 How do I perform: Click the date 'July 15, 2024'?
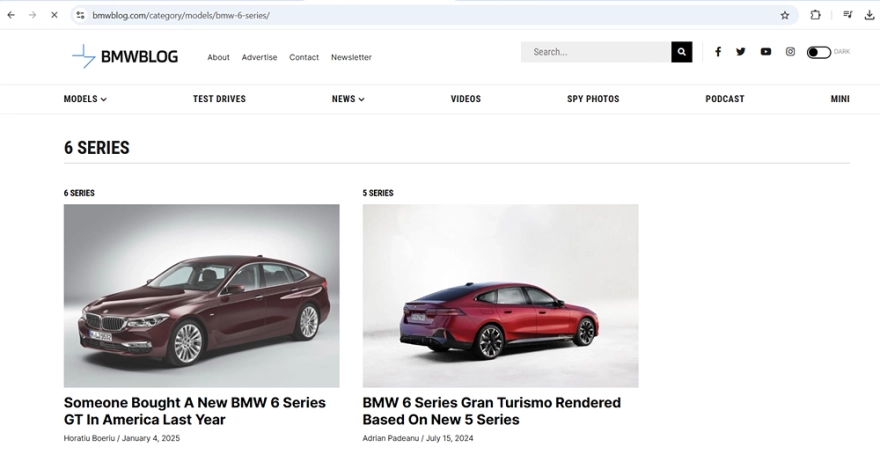click(450, 438)
